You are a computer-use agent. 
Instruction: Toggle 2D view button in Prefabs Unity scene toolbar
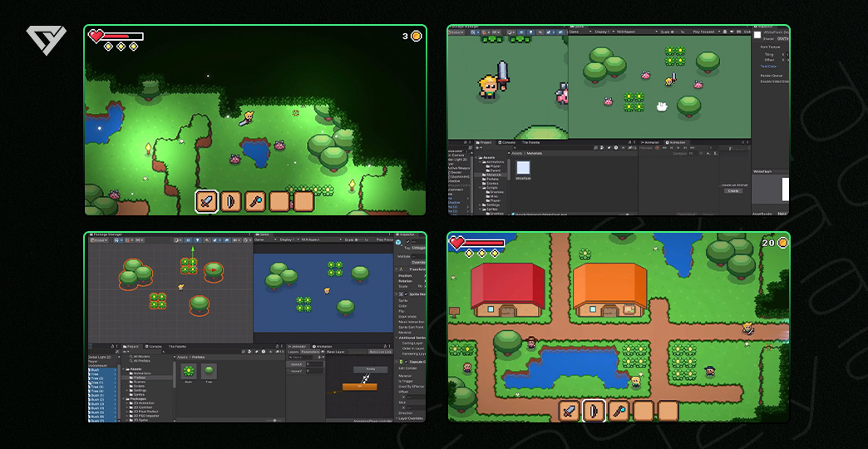coord(188,240)
